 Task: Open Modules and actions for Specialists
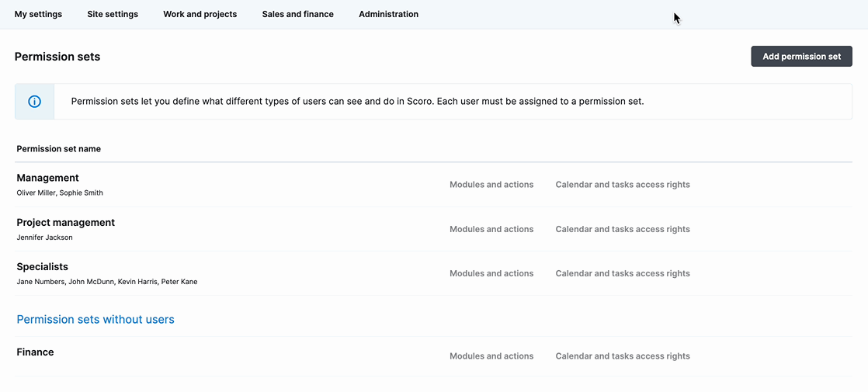pyautogui.click(x=491, y=273)
